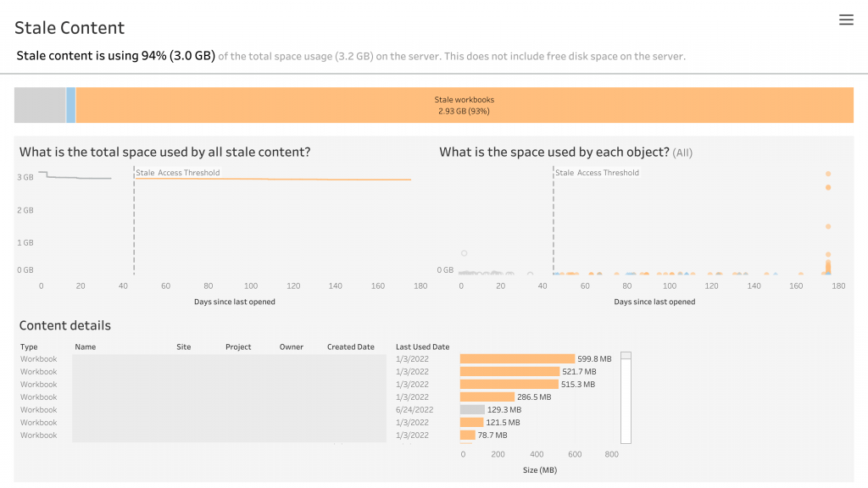The height and width of the screenshot is (488, 868).
Task: Select the 521.7 MB size bar
Action: pyautogui.click(x=509, y=372)
